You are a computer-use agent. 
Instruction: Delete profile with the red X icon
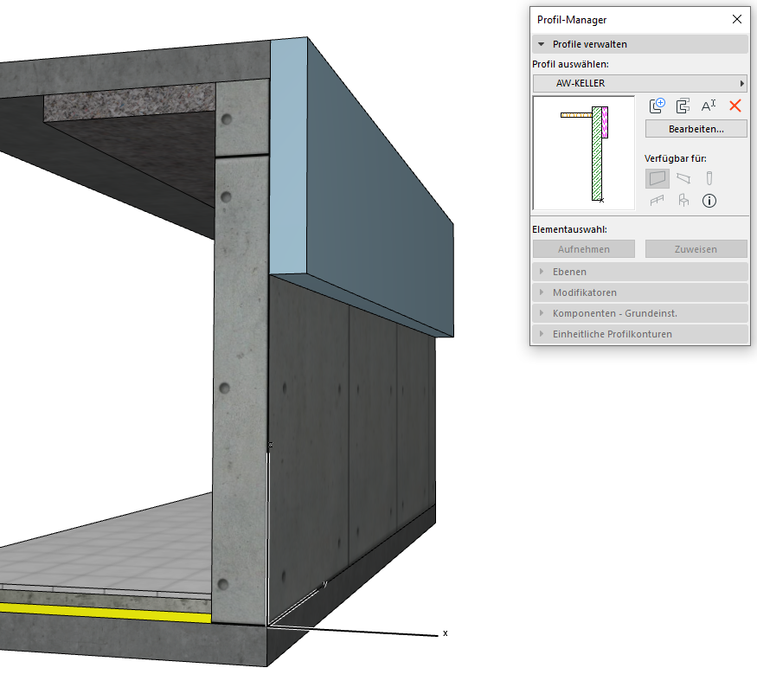pos(735,106)
